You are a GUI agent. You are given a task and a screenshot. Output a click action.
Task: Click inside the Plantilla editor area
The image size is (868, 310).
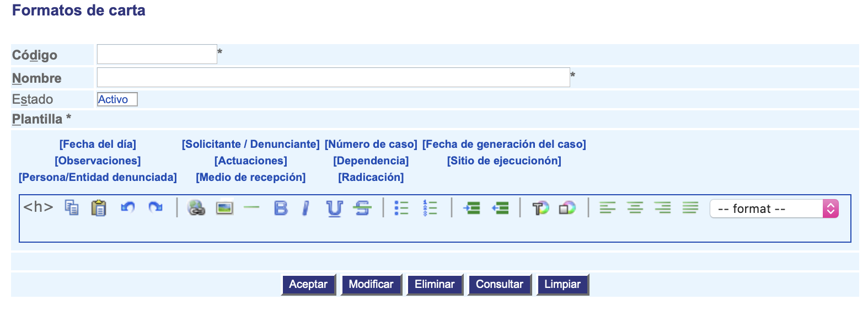[x=435, y=231]
